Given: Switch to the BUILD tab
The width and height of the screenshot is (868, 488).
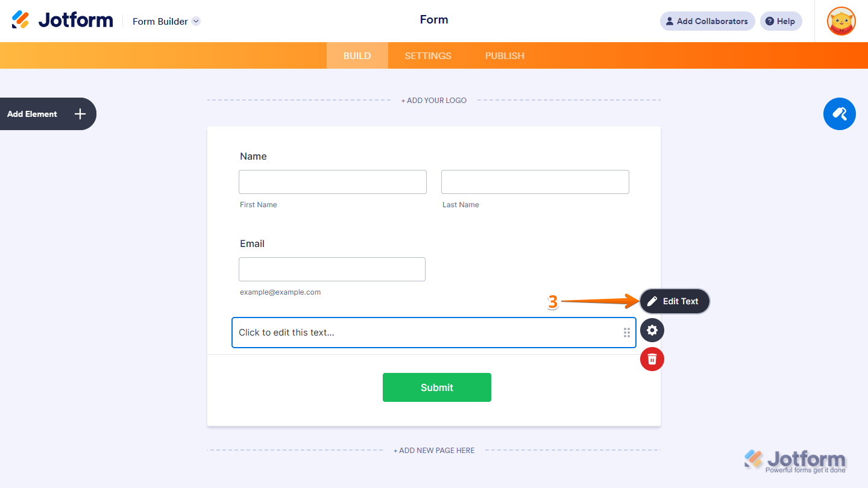Looking at the screenshot, I should [357, 55].
